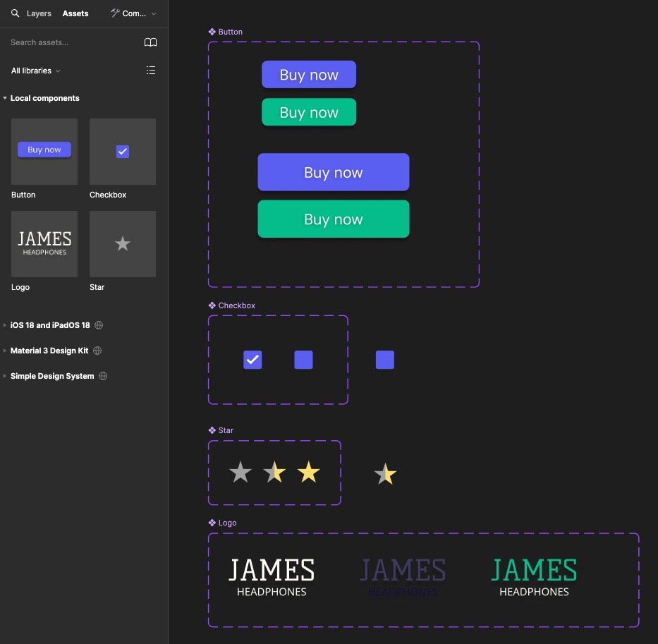Select the full yellow star in Star frame
The width and height of the screenshot is (658, 644).
coord(308,472)
